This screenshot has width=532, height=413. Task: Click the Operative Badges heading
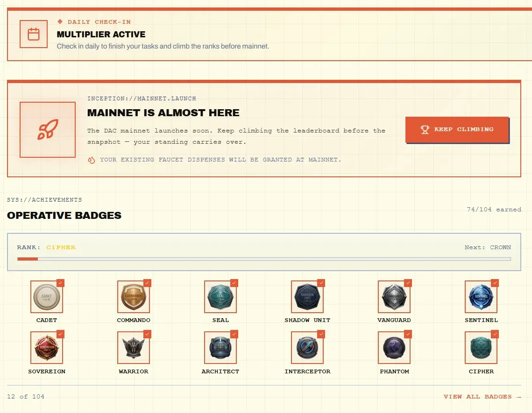(x=64, y=215)
